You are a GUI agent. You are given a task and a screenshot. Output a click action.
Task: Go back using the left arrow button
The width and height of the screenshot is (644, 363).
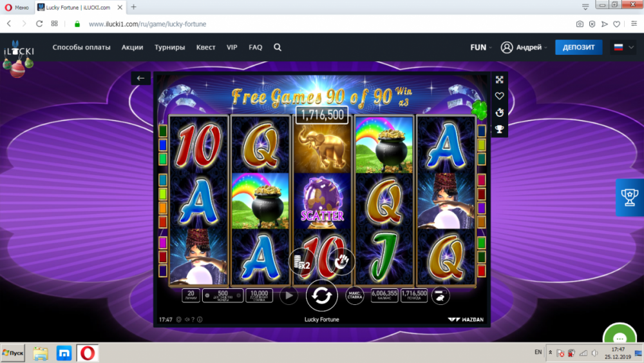pos(140,78)
